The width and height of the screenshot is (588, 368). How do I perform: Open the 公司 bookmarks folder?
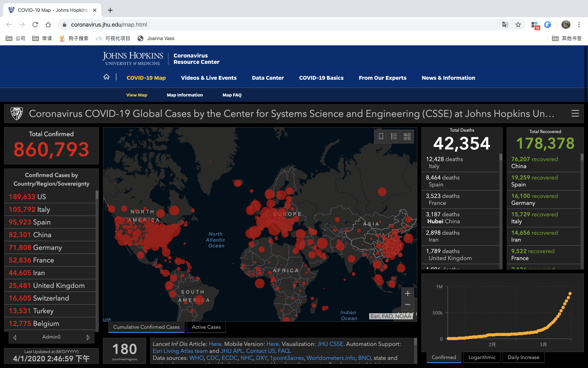click(x=16, y=38)
